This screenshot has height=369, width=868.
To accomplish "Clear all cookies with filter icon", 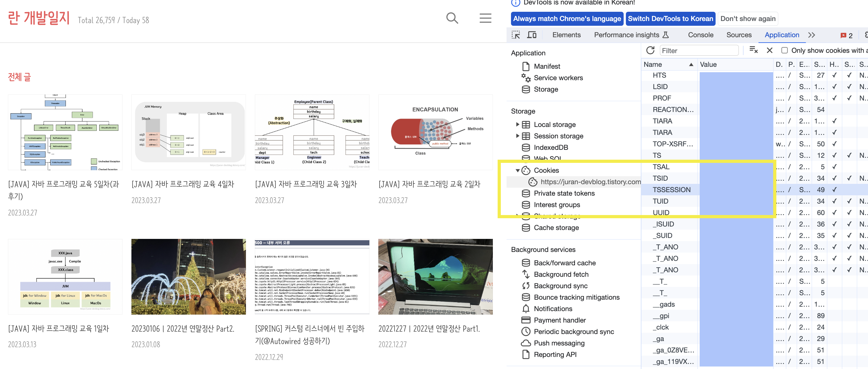I will pos(753,51).
